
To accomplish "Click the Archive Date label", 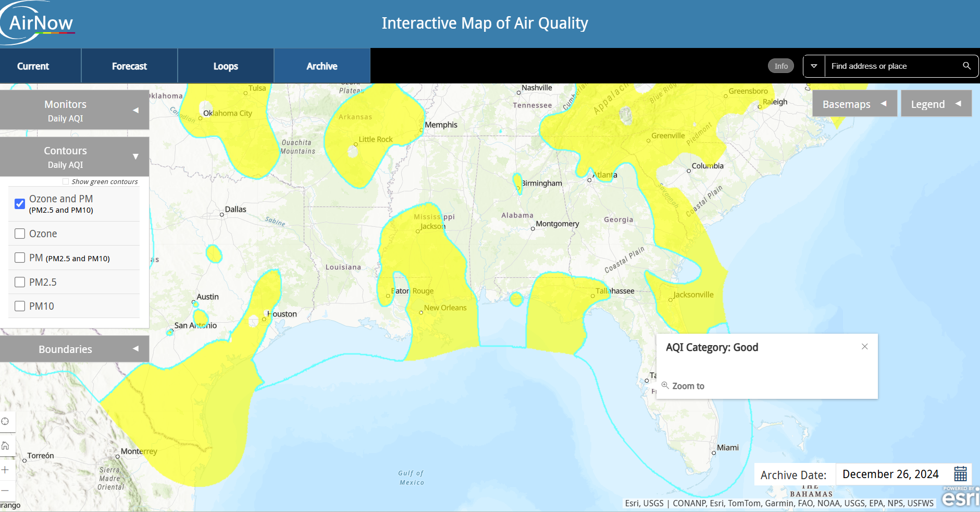I will click(x=793, y=475).
